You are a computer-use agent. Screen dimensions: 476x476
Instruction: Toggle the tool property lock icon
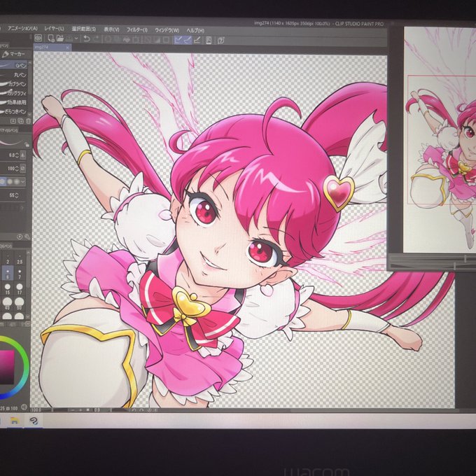tap(27, 144)
